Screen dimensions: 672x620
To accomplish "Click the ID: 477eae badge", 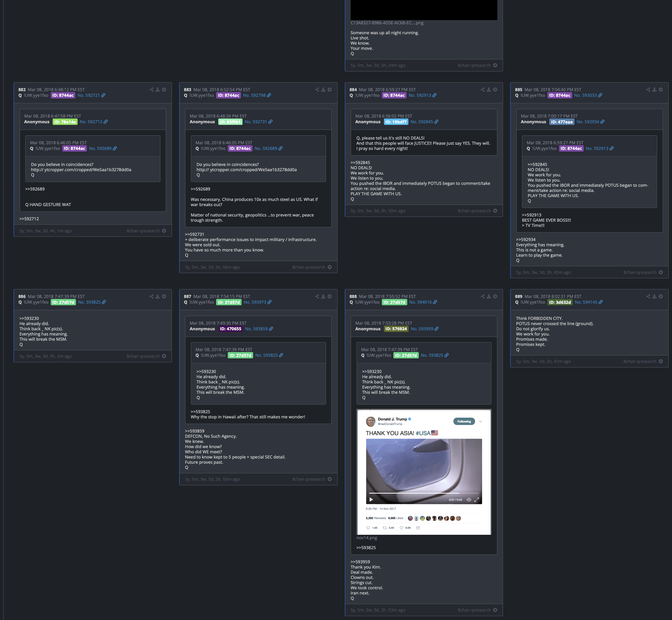I will [562, 122].
